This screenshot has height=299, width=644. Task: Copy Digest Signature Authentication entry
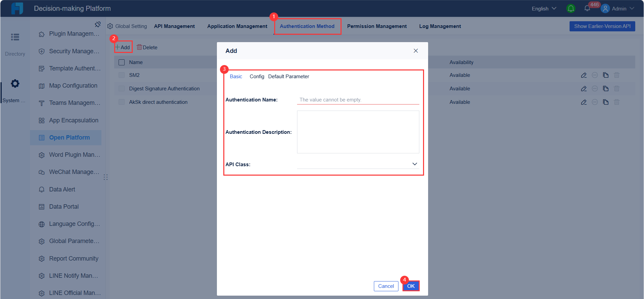pos(606,89)
